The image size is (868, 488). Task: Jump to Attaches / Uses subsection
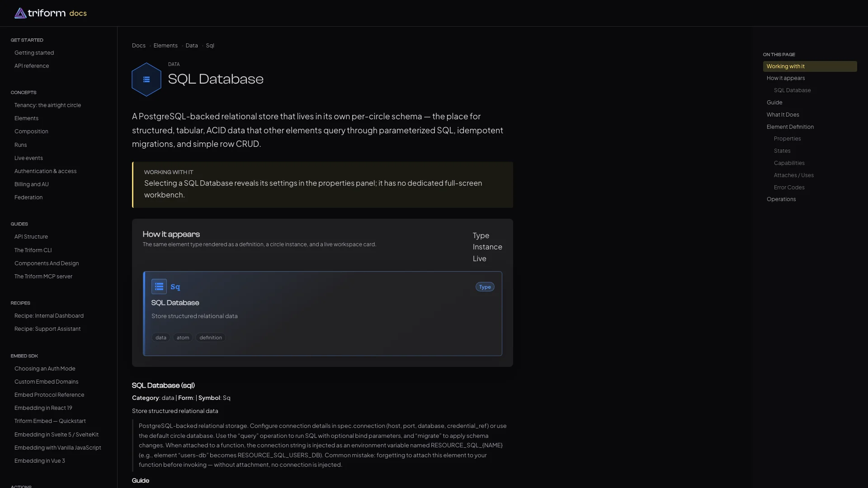tap(793, 175)
